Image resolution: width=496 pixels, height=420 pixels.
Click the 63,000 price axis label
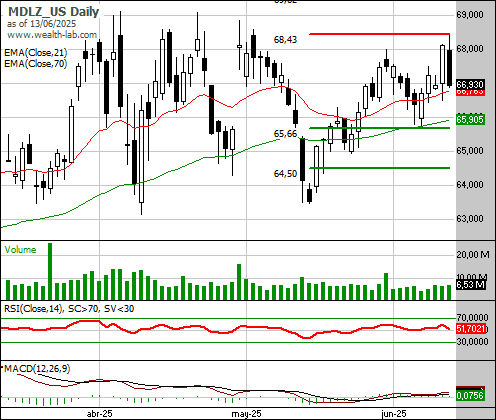click(470, 219)
